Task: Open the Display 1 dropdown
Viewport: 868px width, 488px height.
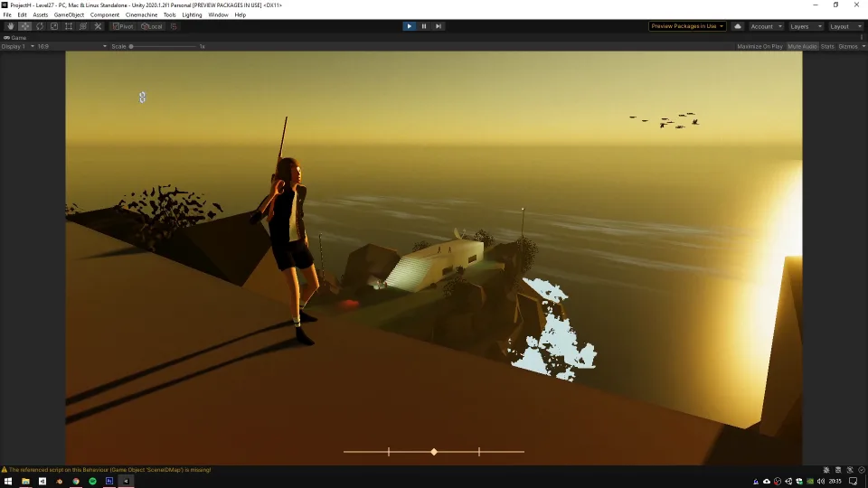Action: point(17,46)
